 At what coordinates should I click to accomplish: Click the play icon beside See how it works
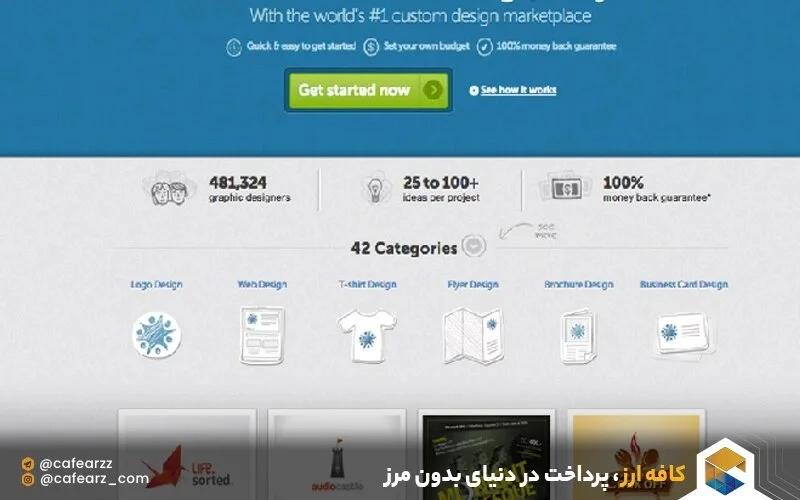(x=473, y=90)
